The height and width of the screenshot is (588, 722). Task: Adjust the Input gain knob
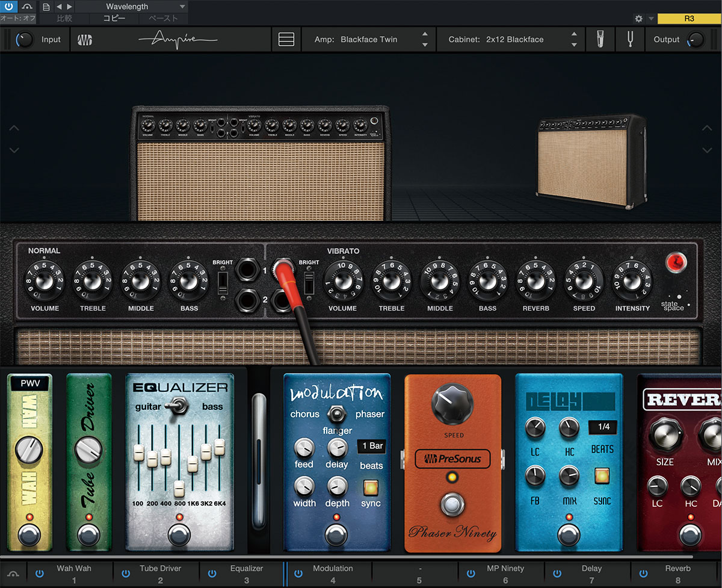click(24, 40)
